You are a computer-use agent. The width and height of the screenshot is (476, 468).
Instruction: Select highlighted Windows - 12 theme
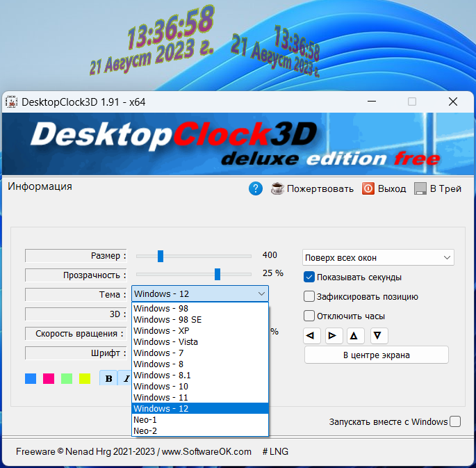point(200,408)
